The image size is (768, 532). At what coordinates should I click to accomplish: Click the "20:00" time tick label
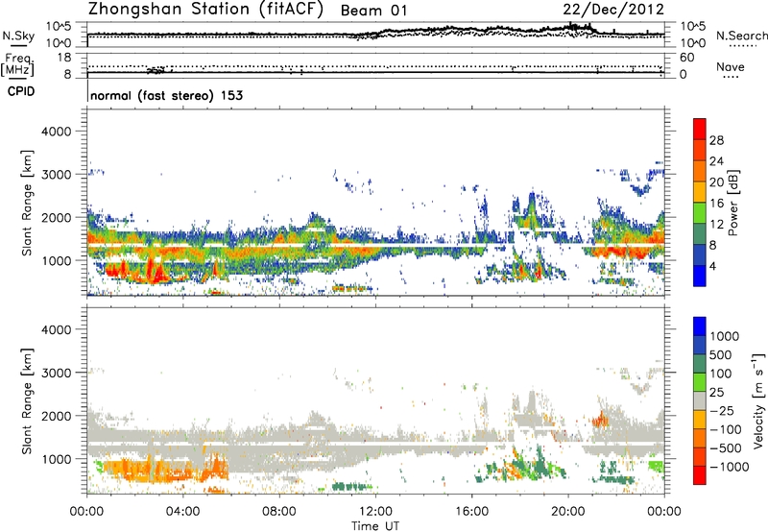[x=567, y=512]
